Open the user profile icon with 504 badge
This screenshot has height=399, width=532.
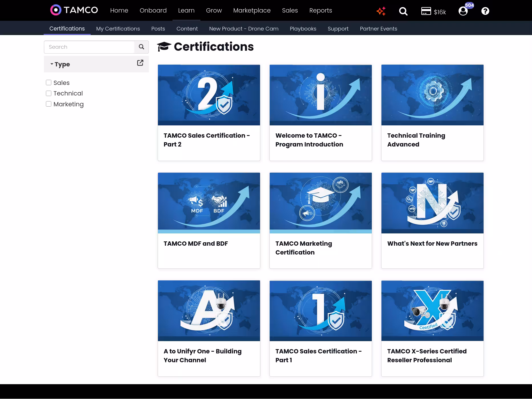(x=463, y=11)
